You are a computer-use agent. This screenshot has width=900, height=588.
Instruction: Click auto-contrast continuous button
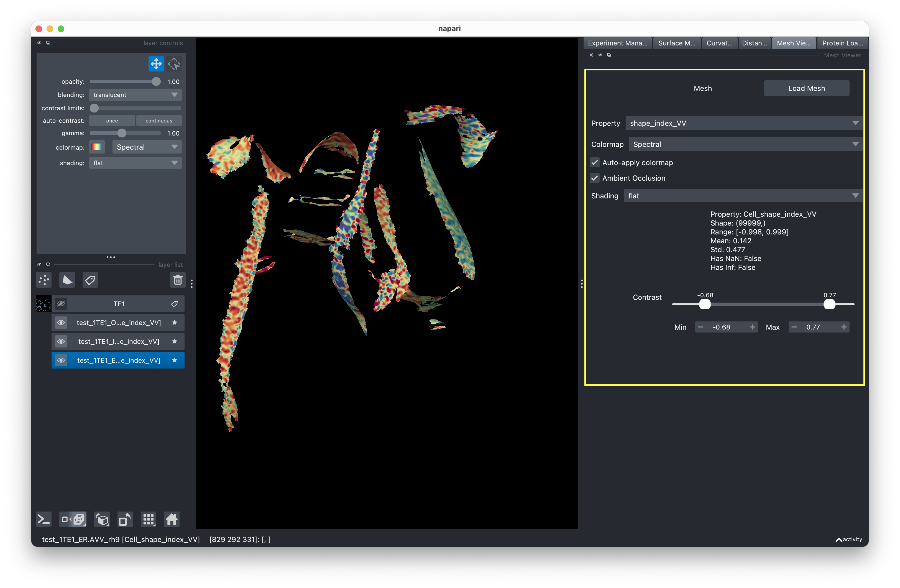tap(159, 121)
